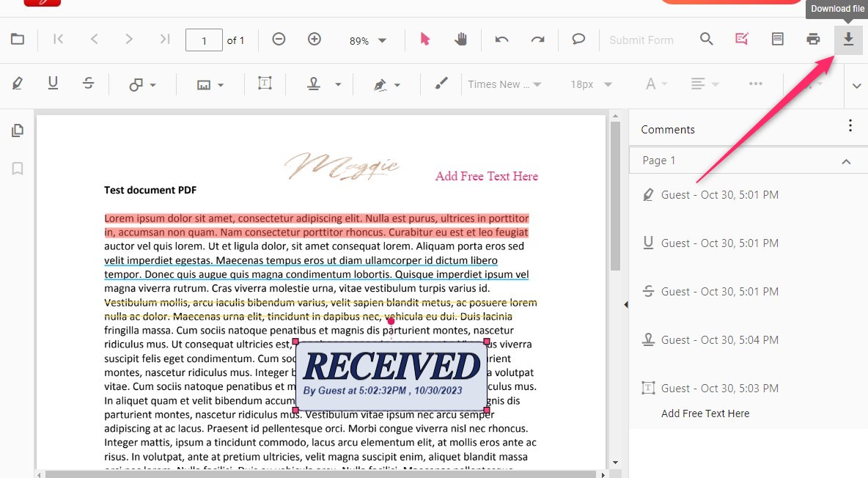Open the Print dialog
The image size is (868, 478).
point(813,40)
